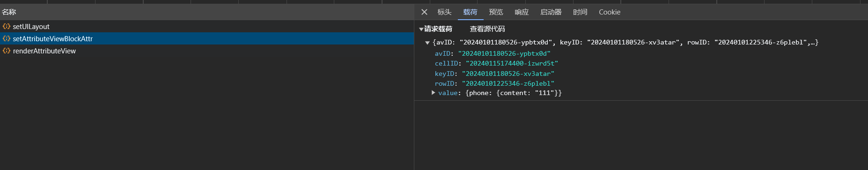
Task: Open the Cookie tab
Action: pyautogui.click(x=610, y=12)
